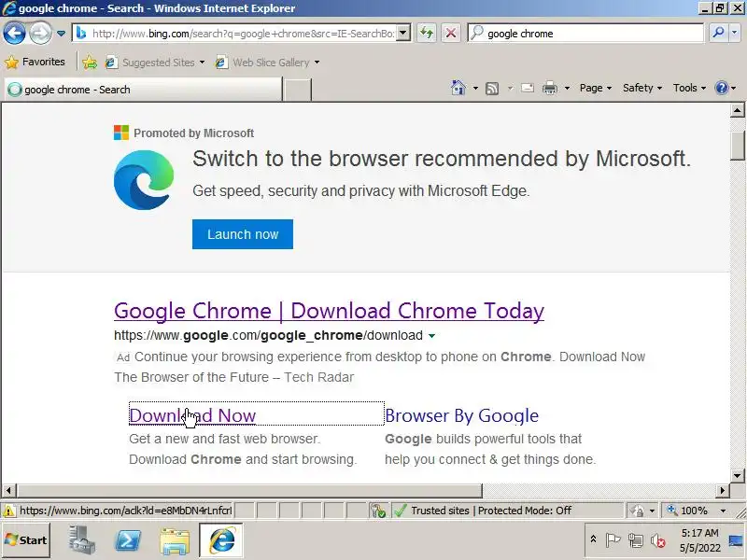Open the Browser By Google link
This screenshot has width=747, height=560.
click(x=461, y=415)
